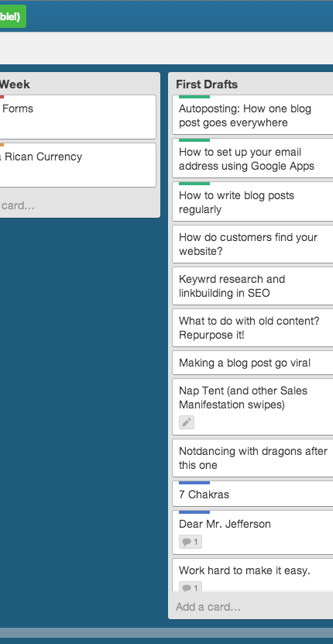Image resolution: width=333 pixels, height=644 pixels.
Task: Open the Forms card
Action: (x=78, y=117)
